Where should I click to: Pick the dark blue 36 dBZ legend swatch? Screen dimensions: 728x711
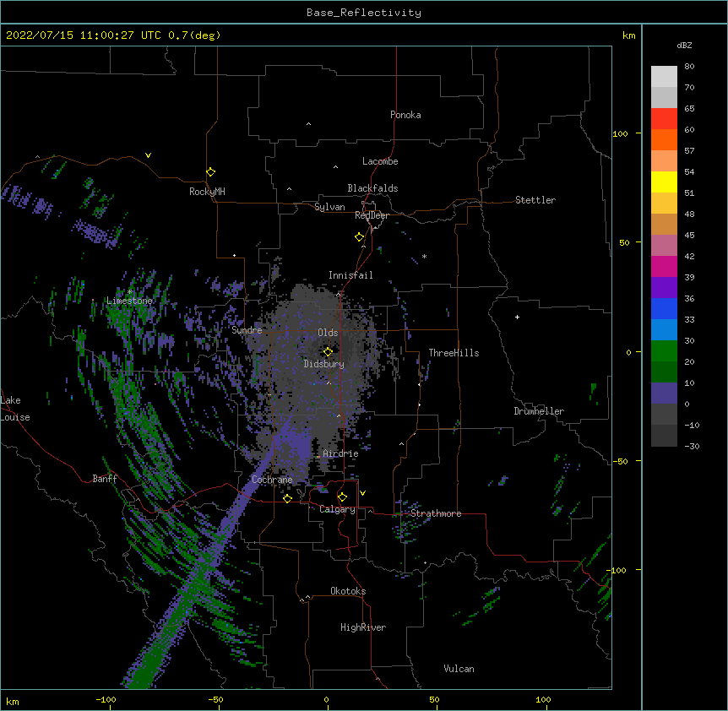[664, 308]
